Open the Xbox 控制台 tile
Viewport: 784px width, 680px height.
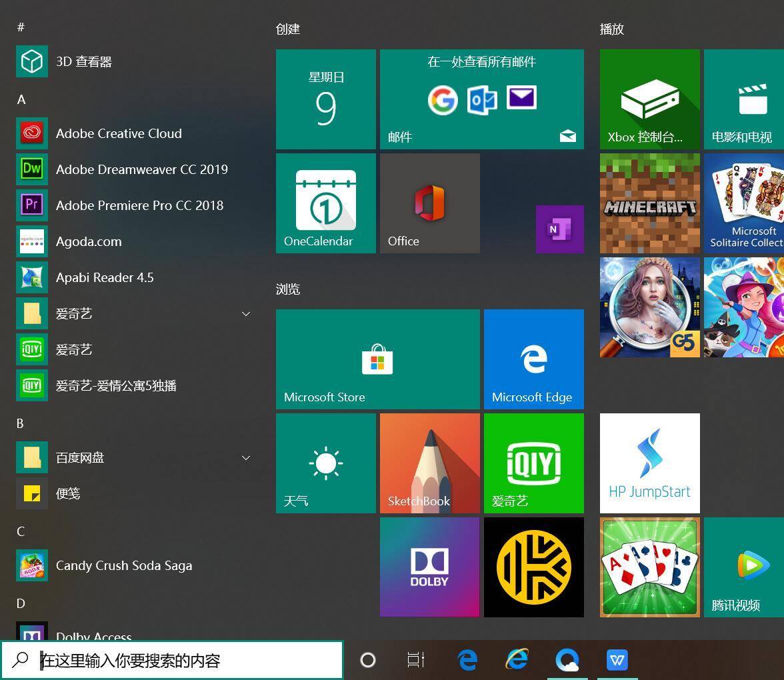650,99
